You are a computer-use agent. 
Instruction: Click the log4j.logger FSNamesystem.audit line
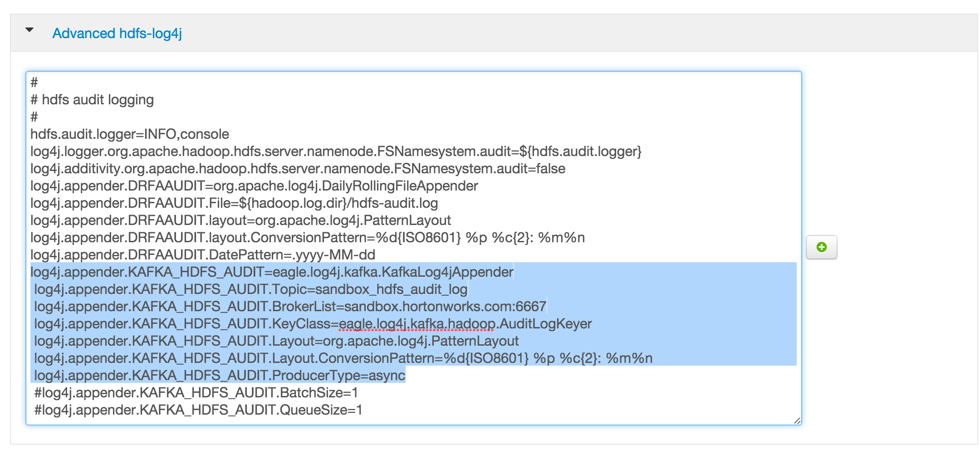coord(336,152)
